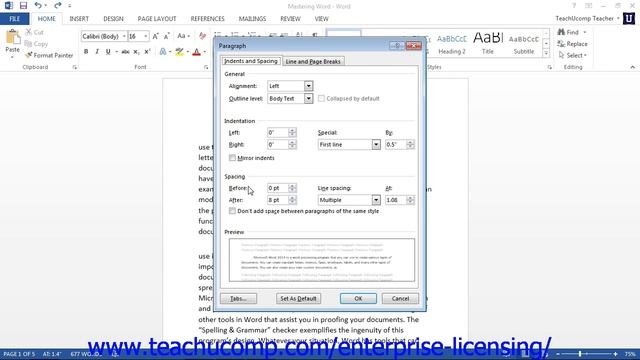Apply superscript formatting
640x360 pixels.
coord(147,52)
